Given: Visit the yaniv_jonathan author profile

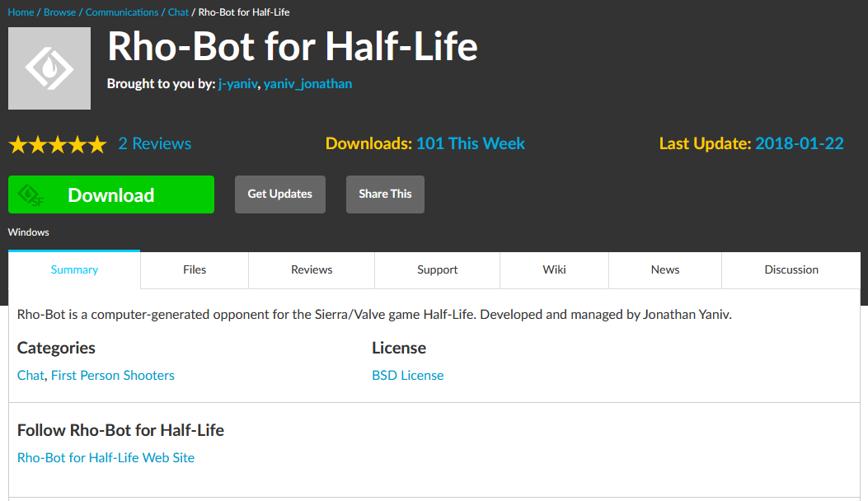Looking at the screenshot, I should (x=307, y=83).
